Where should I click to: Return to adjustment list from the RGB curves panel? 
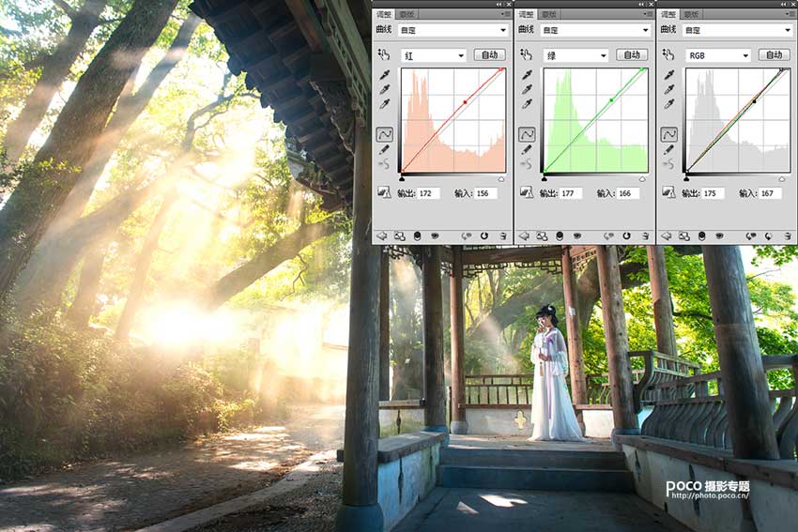(667, 236)
